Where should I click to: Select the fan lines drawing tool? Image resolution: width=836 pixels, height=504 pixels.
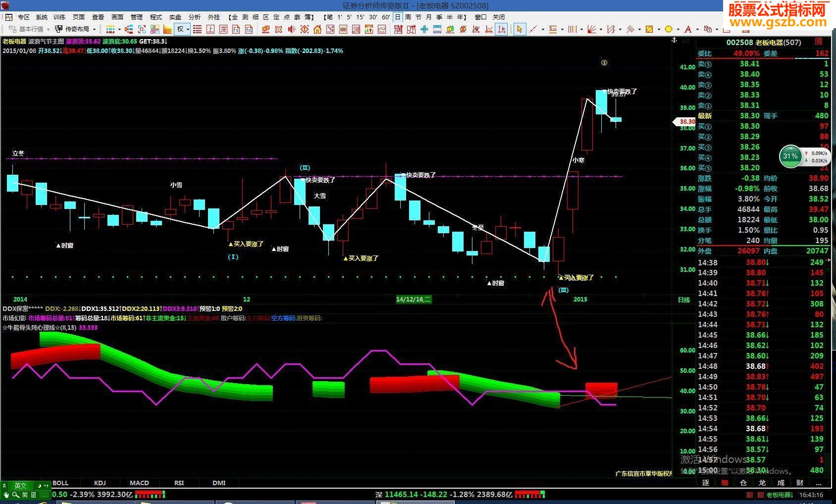pos(591,29)
